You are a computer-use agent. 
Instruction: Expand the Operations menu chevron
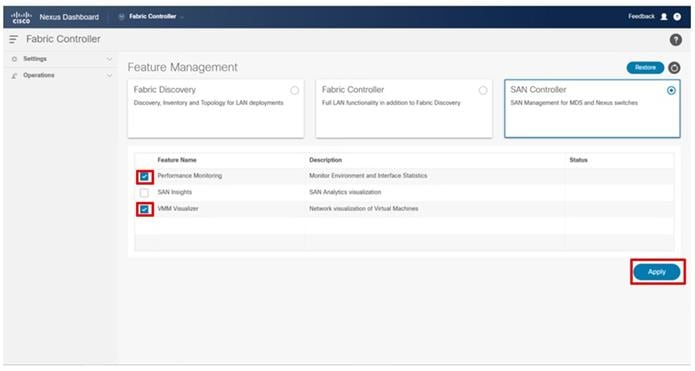point(109,76)
